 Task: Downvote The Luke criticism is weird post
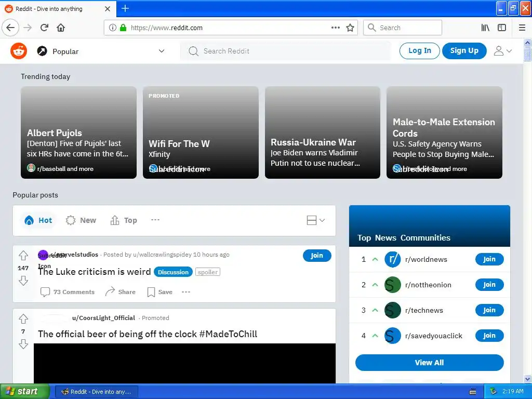click(23, 281)
